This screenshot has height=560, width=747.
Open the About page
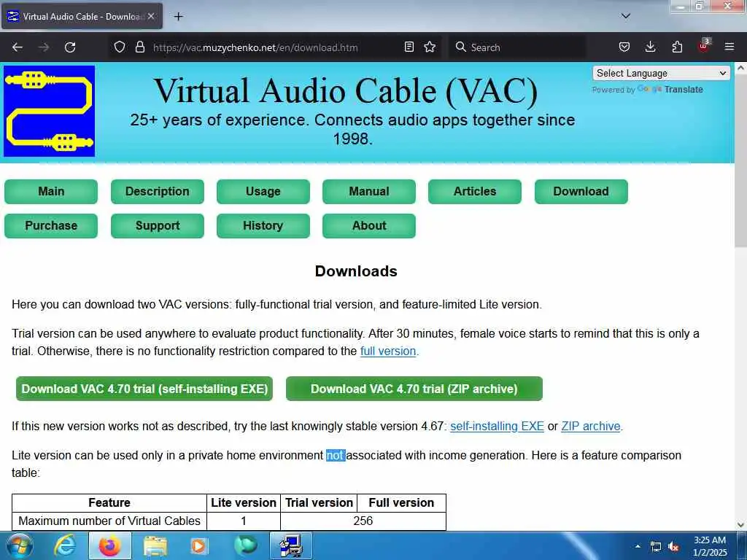tap(368, 226)
